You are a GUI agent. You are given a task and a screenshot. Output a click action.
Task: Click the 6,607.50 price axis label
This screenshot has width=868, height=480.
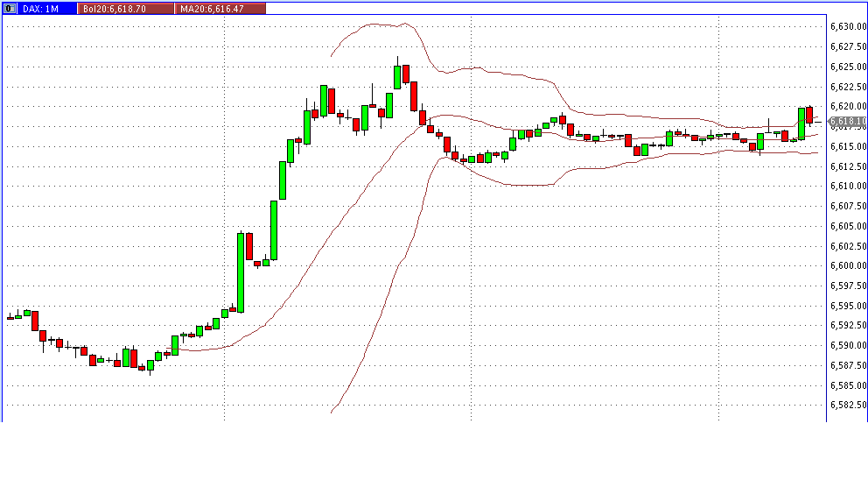point(848,206)
